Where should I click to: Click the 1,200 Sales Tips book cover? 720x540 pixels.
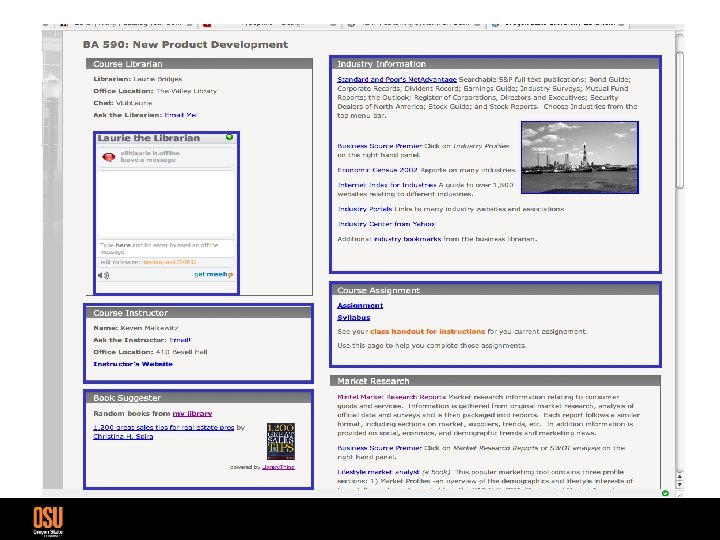click(x=281, y=441)
